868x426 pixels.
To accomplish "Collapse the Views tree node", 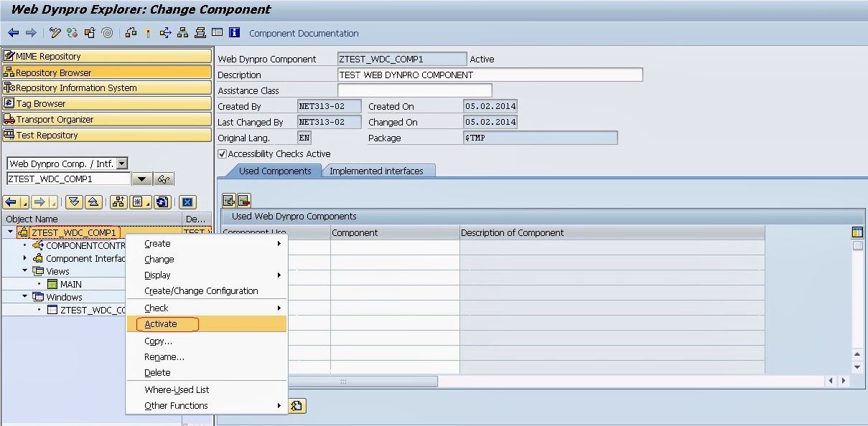I will pyautogui.click(x=25, y=271).
